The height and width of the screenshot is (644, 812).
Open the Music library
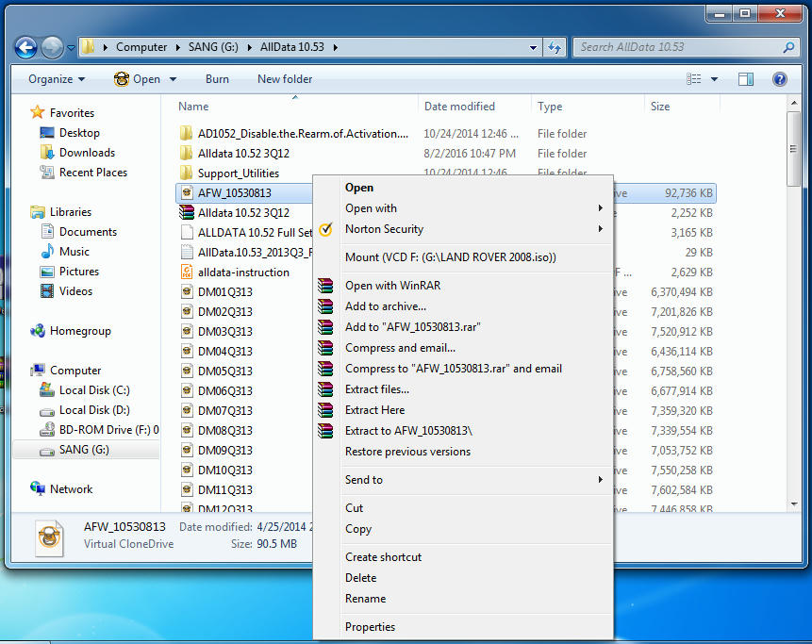tap(75, 252)
